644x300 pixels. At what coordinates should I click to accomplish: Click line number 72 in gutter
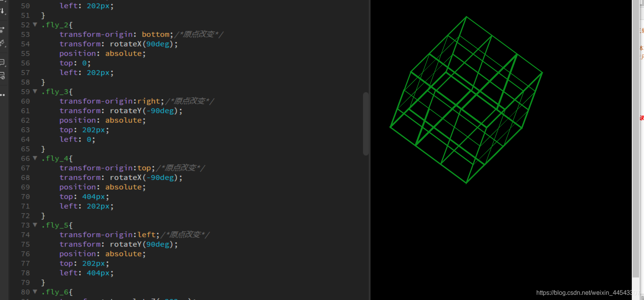[x=25, y=216]
